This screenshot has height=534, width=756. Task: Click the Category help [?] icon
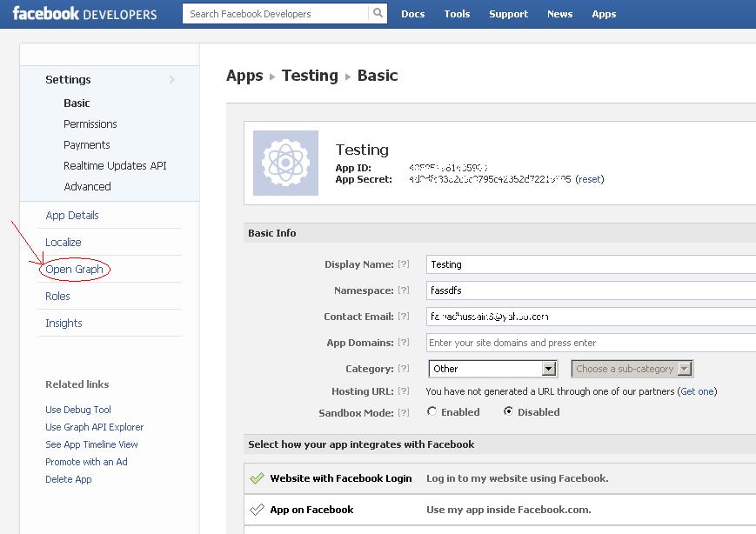point(404,369)
